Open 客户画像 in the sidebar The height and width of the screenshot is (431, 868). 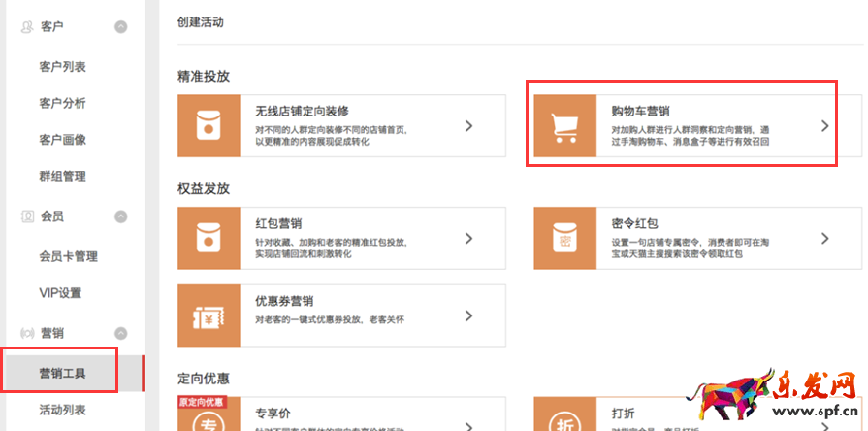pos(63,140)
